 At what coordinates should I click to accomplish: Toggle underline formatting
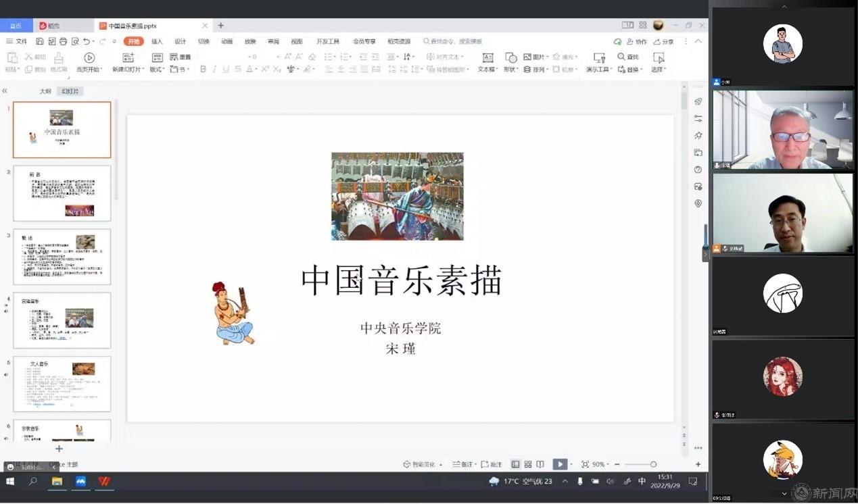225,69
